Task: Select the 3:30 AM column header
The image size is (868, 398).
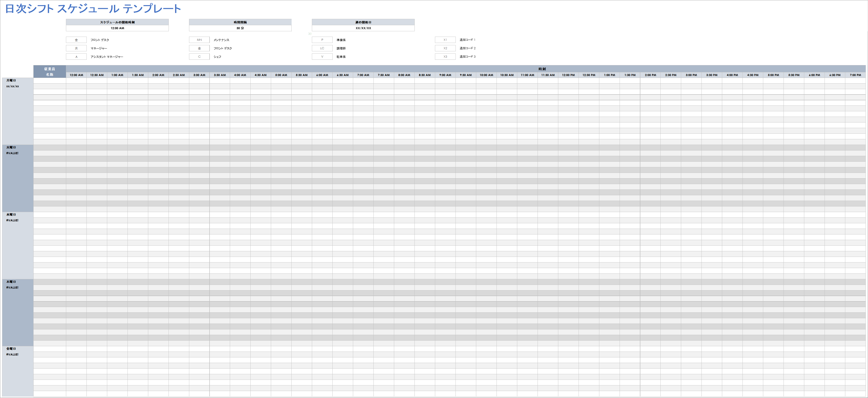Action: point(220,75)
